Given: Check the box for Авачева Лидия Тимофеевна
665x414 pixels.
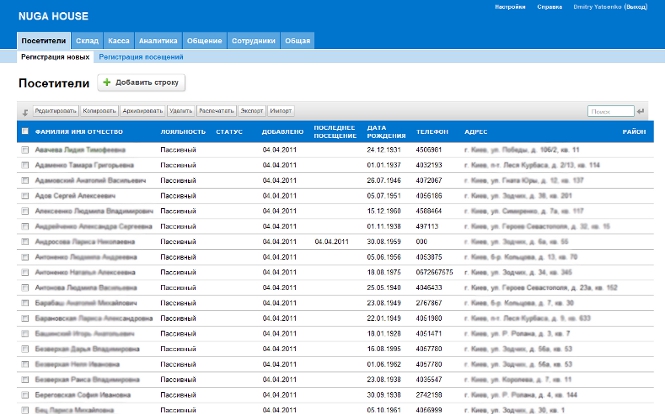Looking at the screenshot, I should (x=25, y=149).
